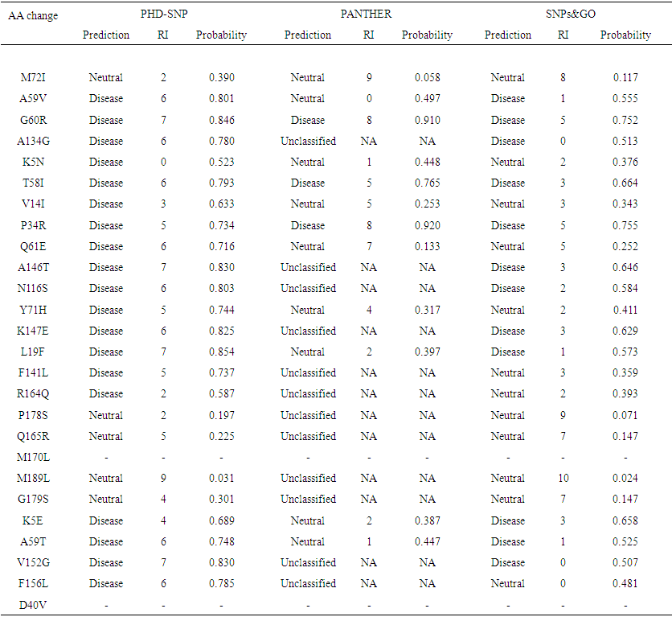Image resolution: width=672 pixels, height=617 pixels.
Task: Select the P34R row label
Action: click(x=33, y=225)
